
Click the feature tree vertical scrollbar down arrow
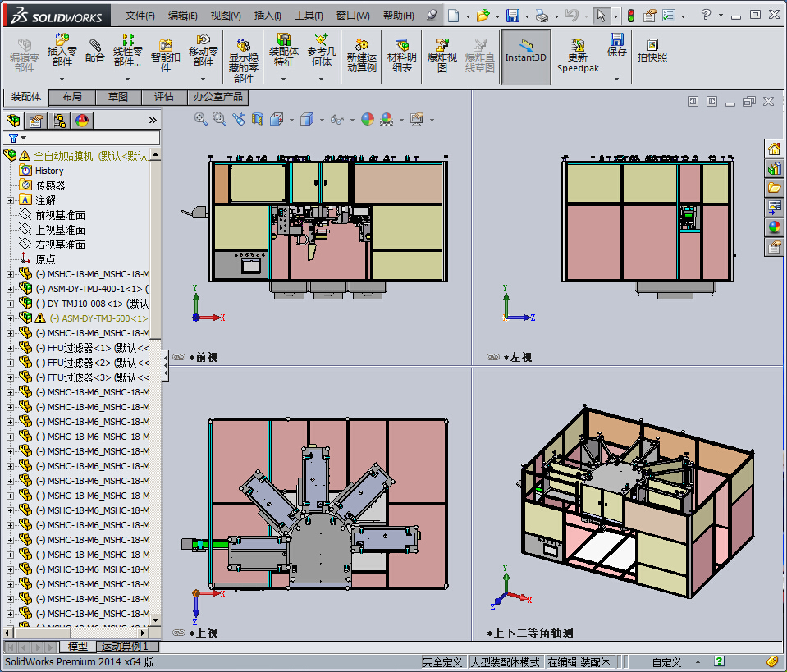(x=156, y=619)
